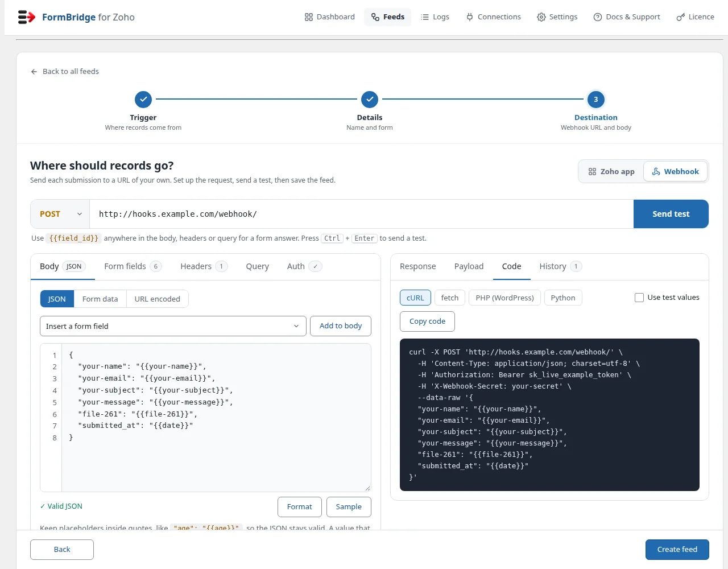The image size is (728, 569).
Task: Show cURL code snippet
Action: pos(415,298)
